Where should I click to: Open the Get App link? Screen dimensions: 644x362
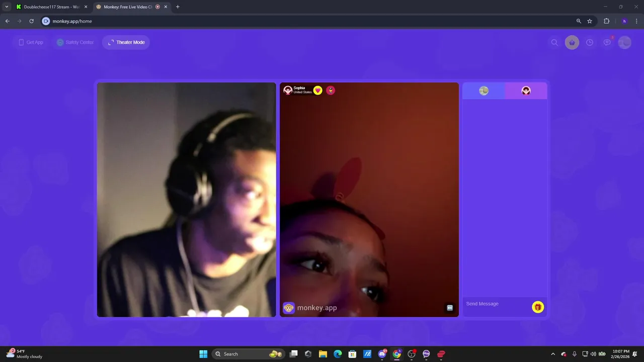[31, 42]
